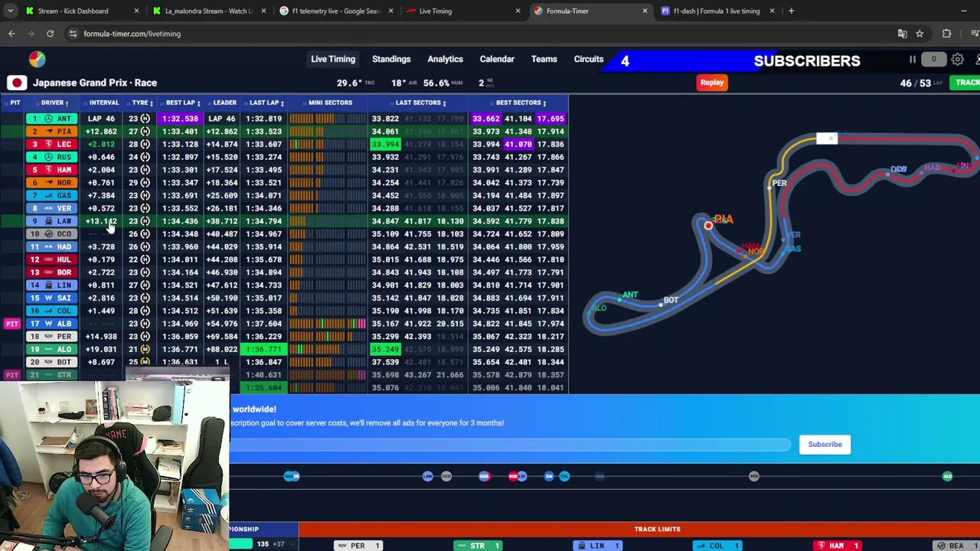Reload the page
This screenshot has width=980, height=551.
tap(50, 34)
